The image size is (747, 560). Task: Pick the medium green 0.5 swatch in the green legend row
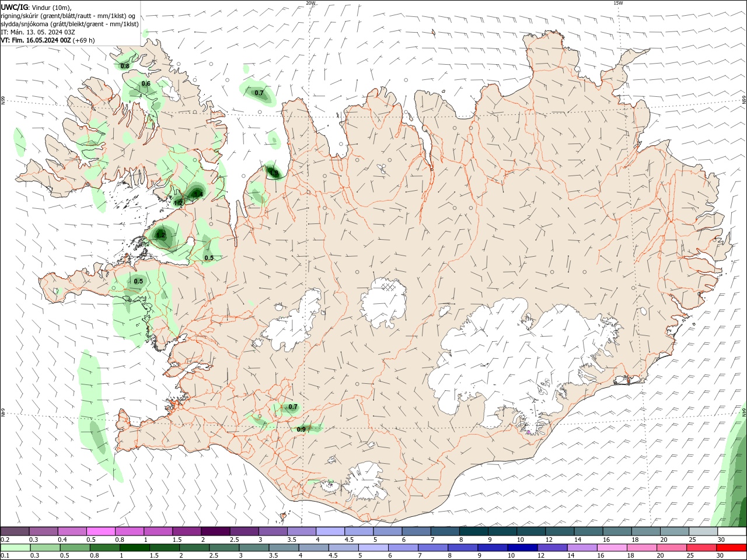coord(75,548)
